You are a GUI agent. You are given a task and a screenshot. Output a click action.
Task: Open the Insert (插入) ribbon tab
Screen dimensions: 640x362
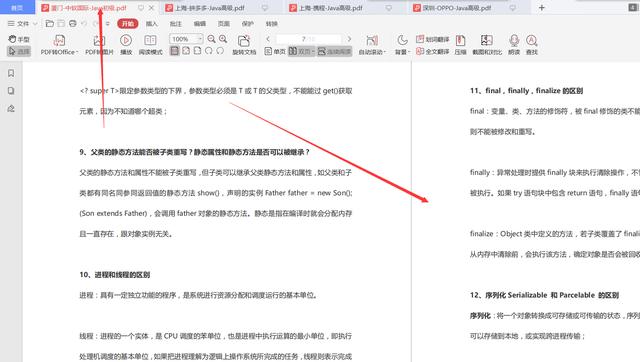pyautogui.click(x=151, y=24)
